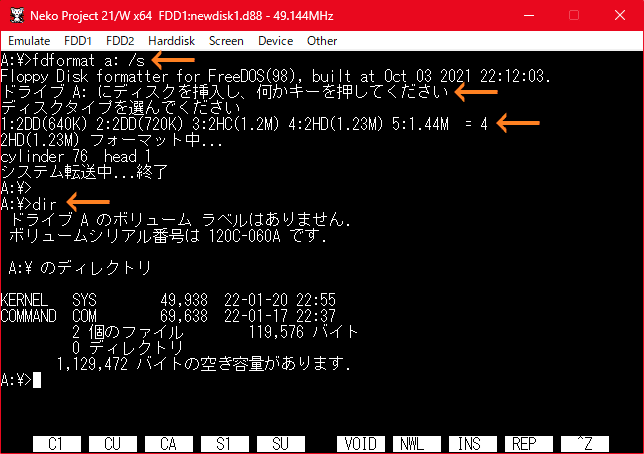The height and width of the screenshot is (454, 644).
Task: Click the '1:2DD(640K)' disk type option
Action: click(x=44, y=124)
